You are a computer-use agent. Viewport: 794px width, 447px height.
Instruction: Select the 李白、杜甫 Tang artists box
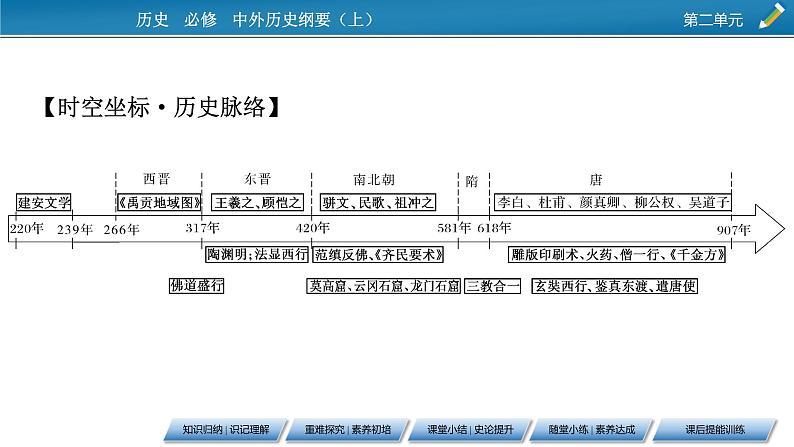point(614,203)
